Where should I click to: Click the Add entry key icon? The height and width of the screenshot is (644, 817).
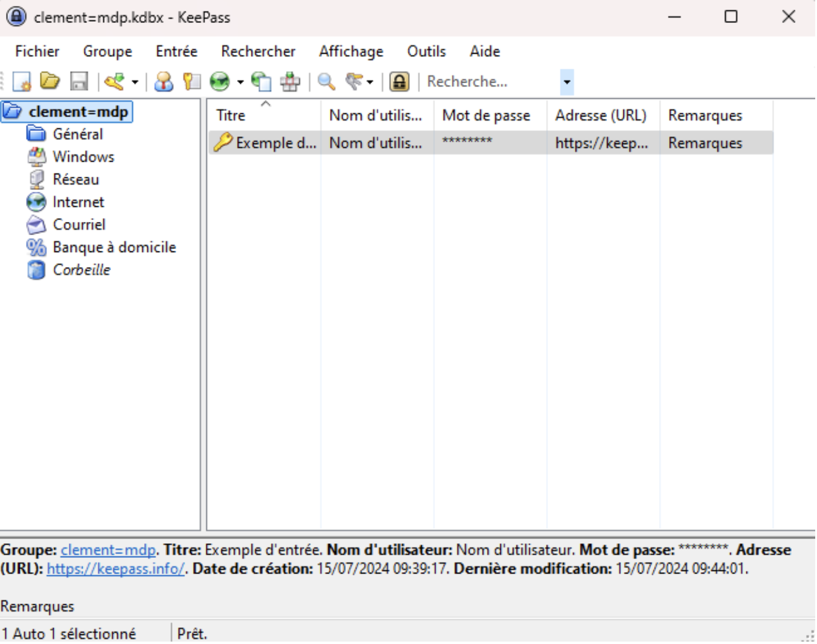pyautogui.click(x=115, y=81)
